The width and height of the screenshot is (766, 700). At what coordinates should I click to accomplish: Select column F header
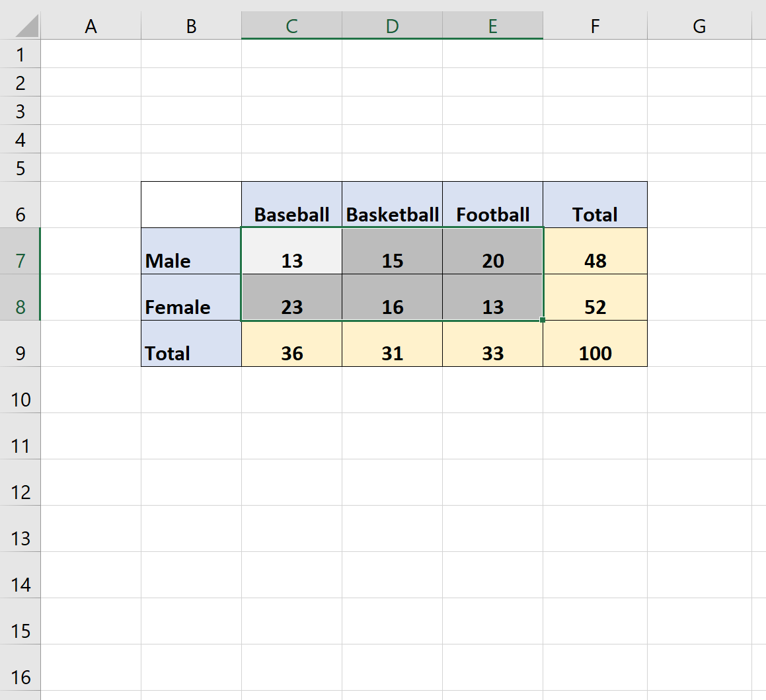[x=595, y=26]
